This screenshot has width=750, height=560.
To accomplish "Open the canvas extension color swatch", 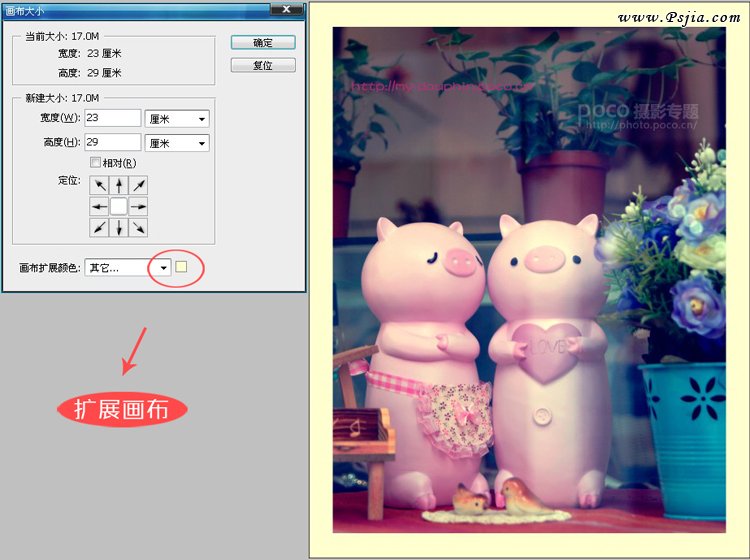I will [x=181, y=267].
